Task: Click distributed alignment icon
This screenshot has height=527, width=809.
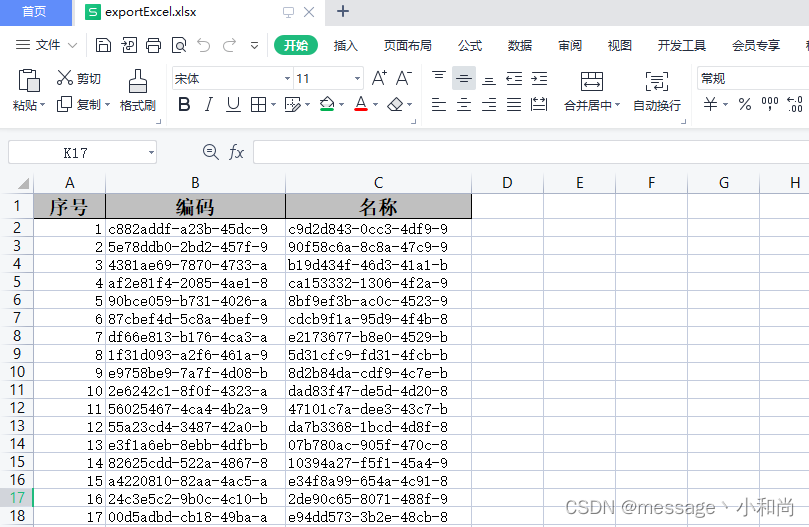Action: [539, 105]
